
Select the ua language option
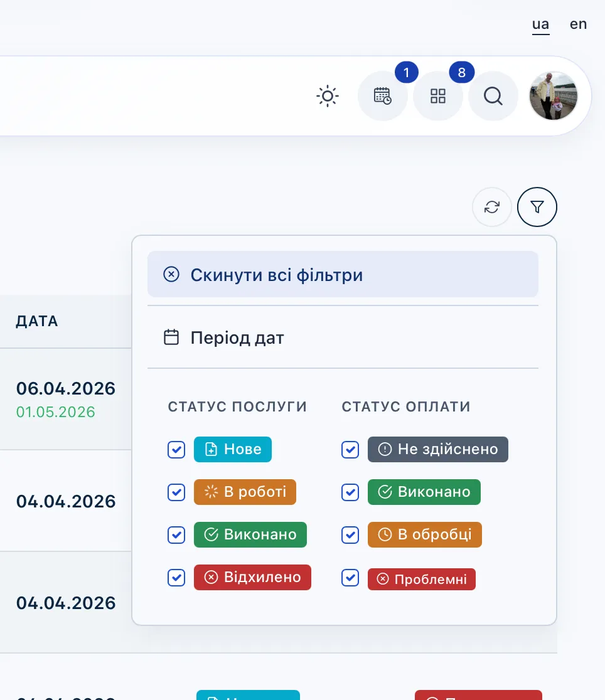pos(540,24)
